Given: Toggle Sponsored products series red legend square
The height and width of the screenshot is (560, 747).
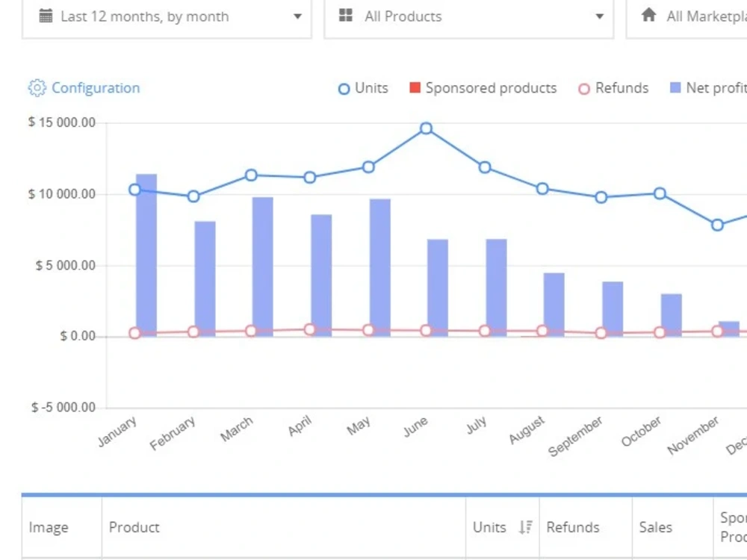Looking at the screenshot, I should [415, 87].
